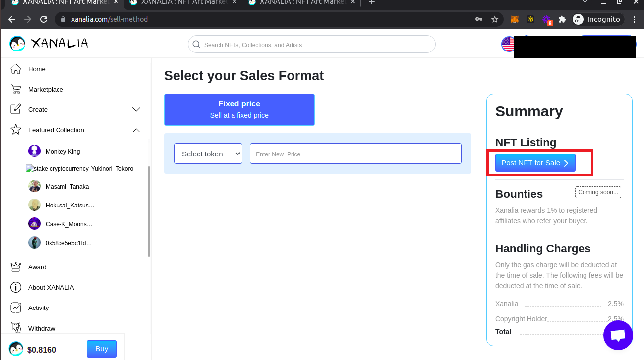Click the browser back arrow

coord(12,19)
